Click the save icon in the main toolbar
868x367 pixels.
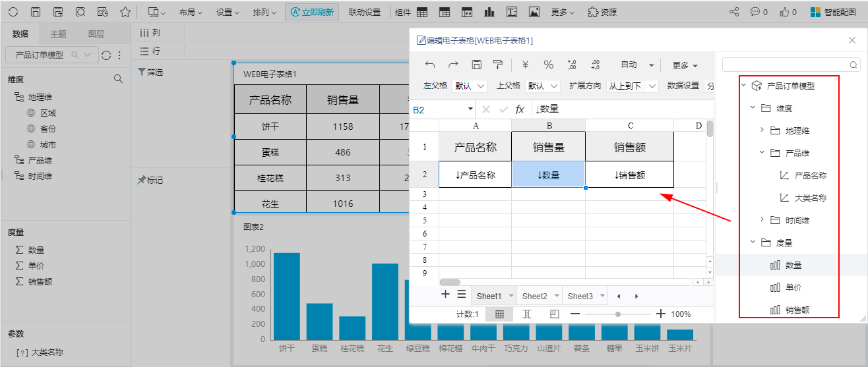tap(36, 12)
